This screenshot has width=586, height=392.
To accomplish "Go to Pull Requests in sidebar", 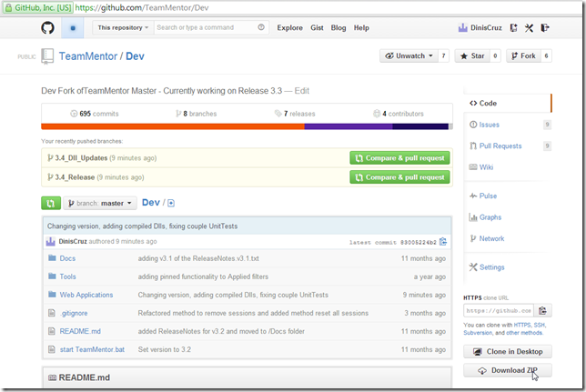I will pyautogui.click(x=500, y=146).
